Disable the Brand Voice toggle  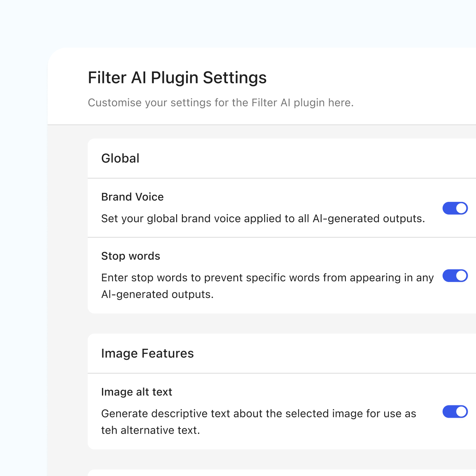tap(455, 208)
